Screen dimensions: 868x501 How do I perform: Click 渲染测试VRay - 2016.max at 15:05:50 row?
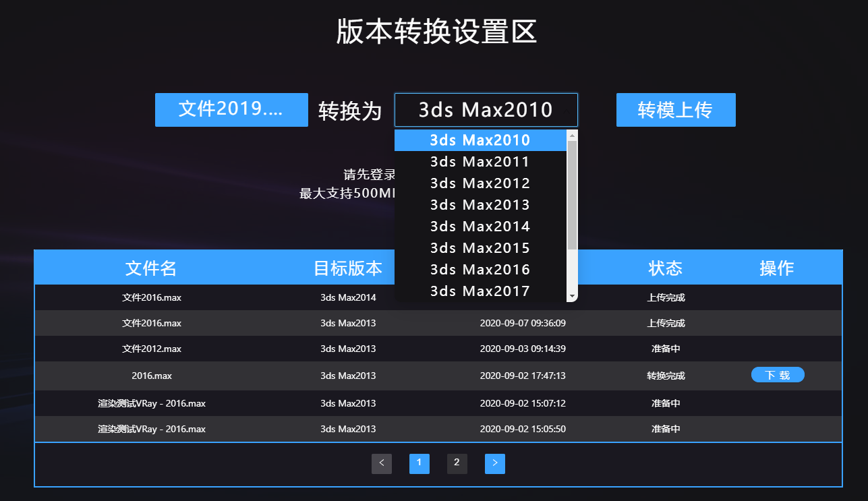[152, 429]
